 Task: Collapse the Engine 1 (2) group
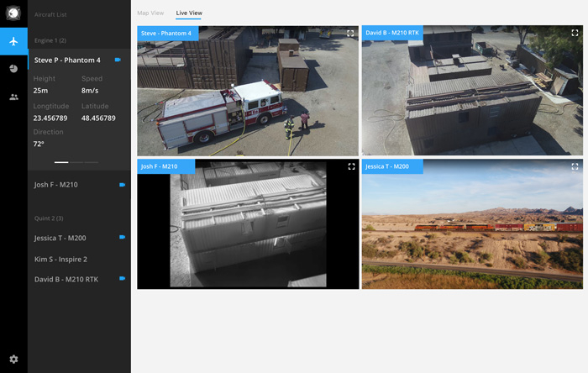point(50,40)
